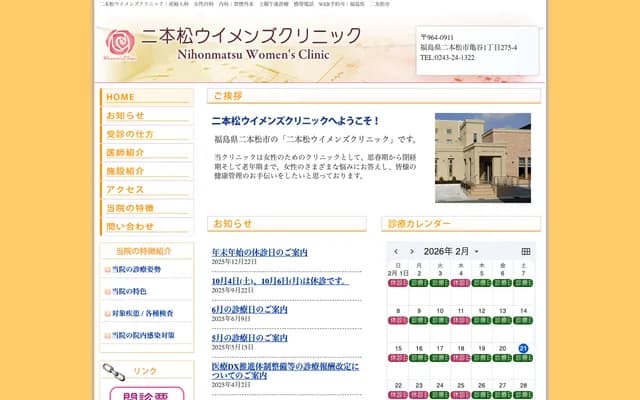Click the 診療日 badge on February 2
The height and width of the screenshot is (400, 640).
(x=419, y=283)
